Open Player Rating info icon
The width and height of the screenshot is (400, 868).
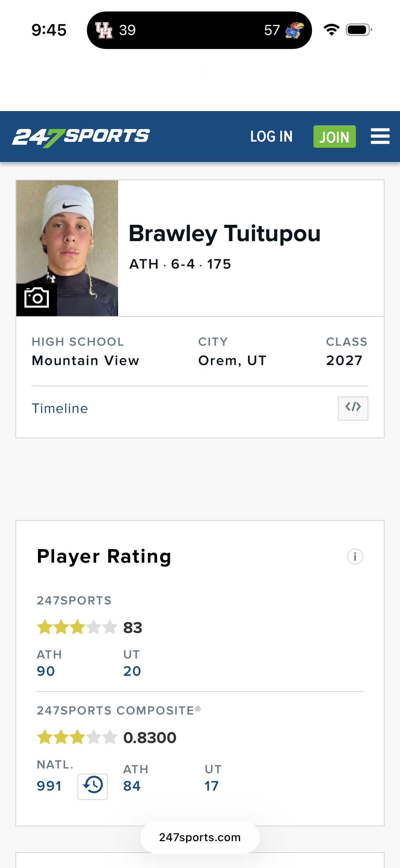pos(355,557)
